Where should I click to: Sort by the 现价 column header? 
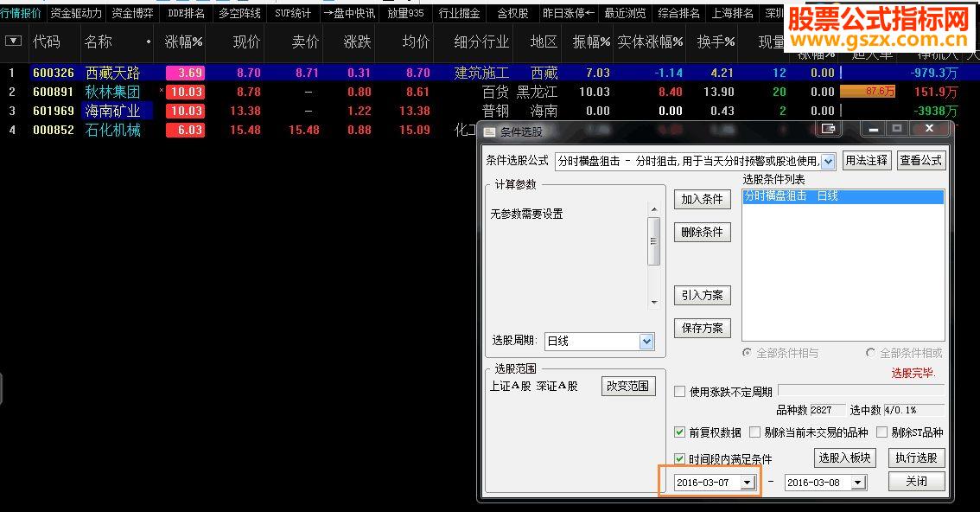point(246,42)
